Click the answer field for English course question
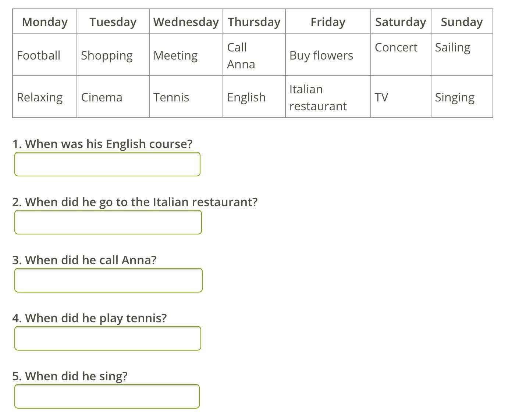 [x=107, y=164]
